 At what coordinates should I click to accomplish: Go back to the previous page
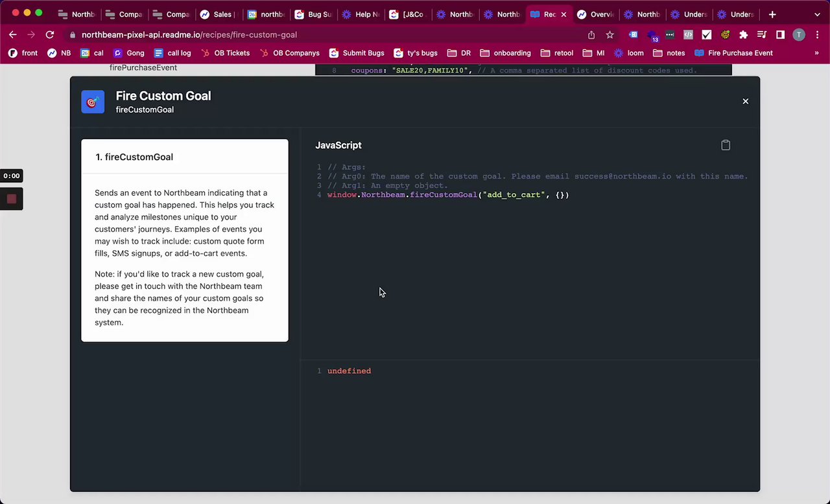coord(13,34)
